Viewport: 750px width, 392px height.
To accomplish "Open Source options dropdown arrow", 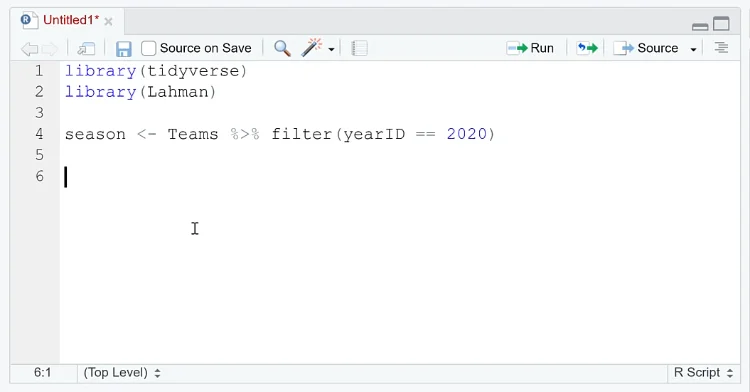I will coord(693,49).
